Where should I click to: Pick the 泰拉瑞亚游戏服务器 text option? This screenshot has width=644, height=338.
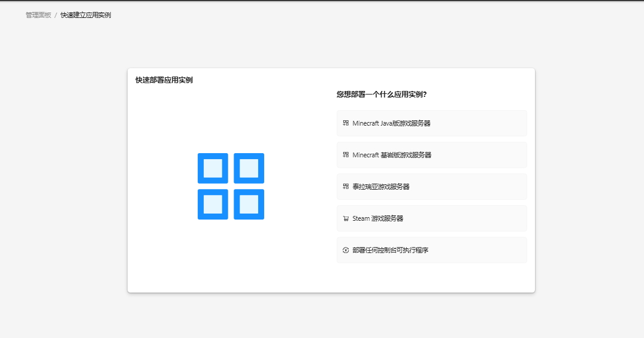pyautogui.click(x=381, y=187)
